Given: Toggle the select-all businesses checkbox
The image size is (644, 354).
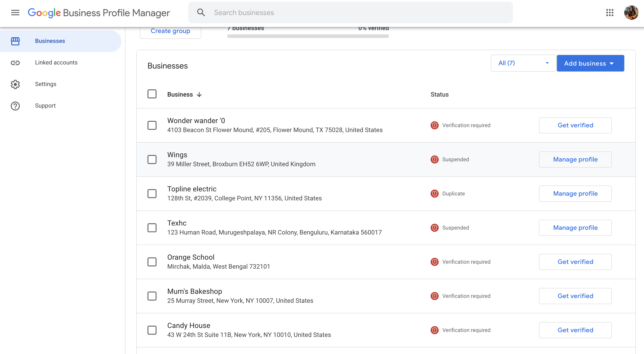Looking at the screenshot, I should pyautogui.click(x=152, y=94).
